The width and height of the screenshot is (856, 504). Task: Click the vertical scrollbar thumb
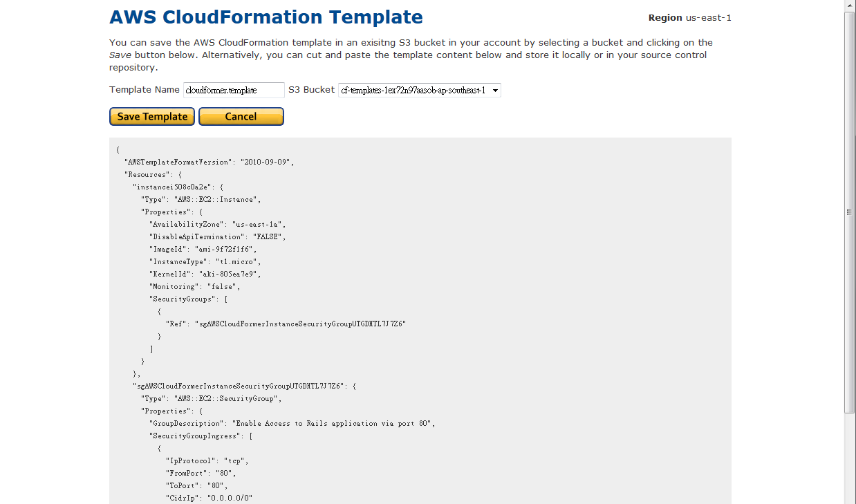point(850,212)
